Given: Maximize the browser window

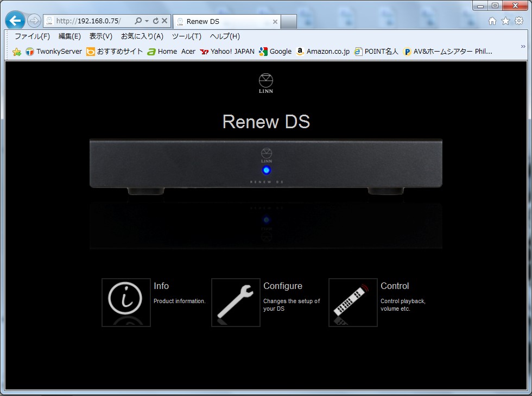Looking at the screenshot, I should coord(495,5).
